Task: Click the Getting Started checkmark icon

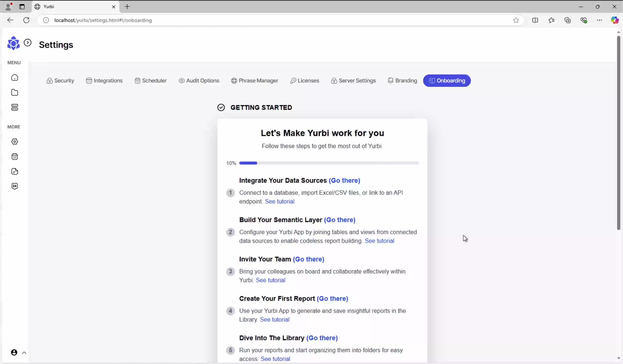Action: [x=221, y=107]
